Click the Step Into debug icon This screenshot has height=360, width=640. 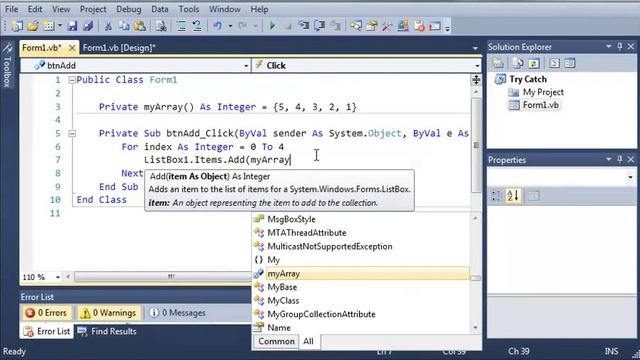pyautogui.click(x=304, y=26)
